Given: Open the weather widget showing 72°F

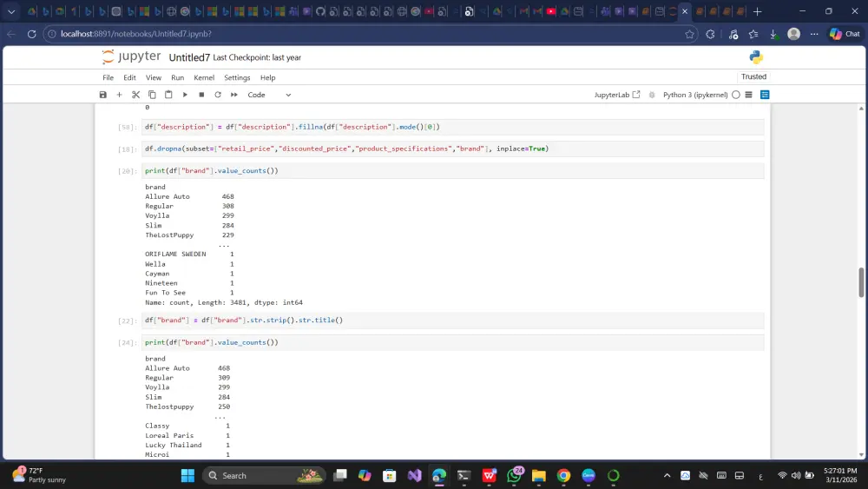Looking at the screenshot, I should [x=39, y=474].
